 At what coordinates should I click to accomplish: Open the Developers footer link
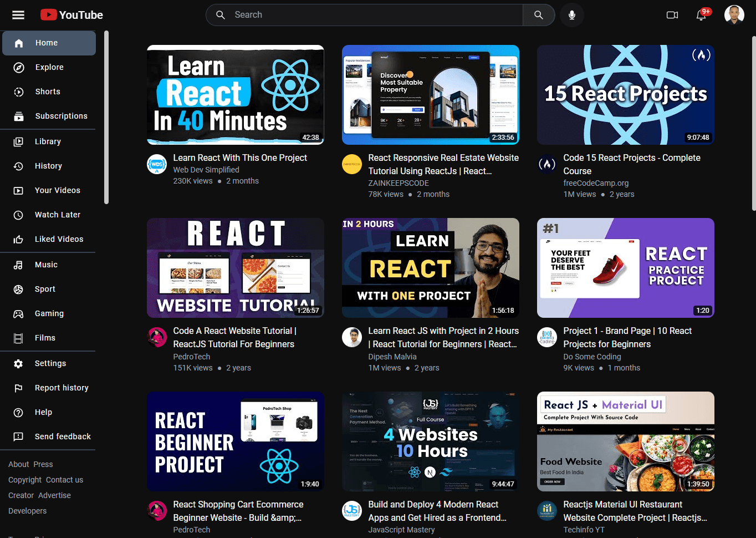28,511
